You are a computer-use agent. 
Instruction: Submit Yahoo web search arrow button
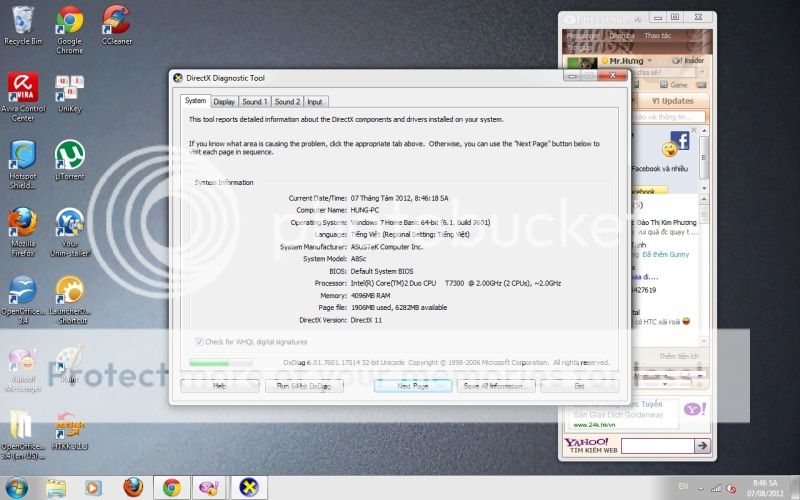pyautogui.click(x=702, y=445)
